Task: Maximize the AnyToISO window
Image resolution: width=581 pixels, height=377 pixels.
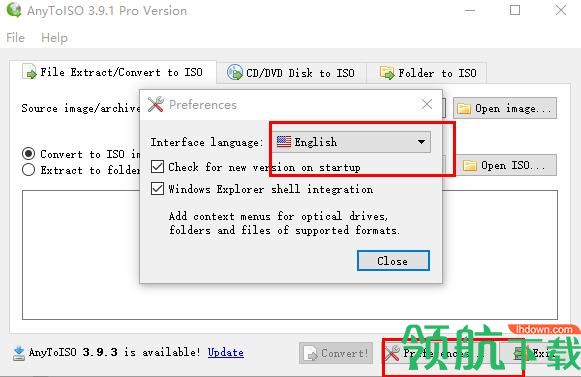Action: [x=515, y=10]
